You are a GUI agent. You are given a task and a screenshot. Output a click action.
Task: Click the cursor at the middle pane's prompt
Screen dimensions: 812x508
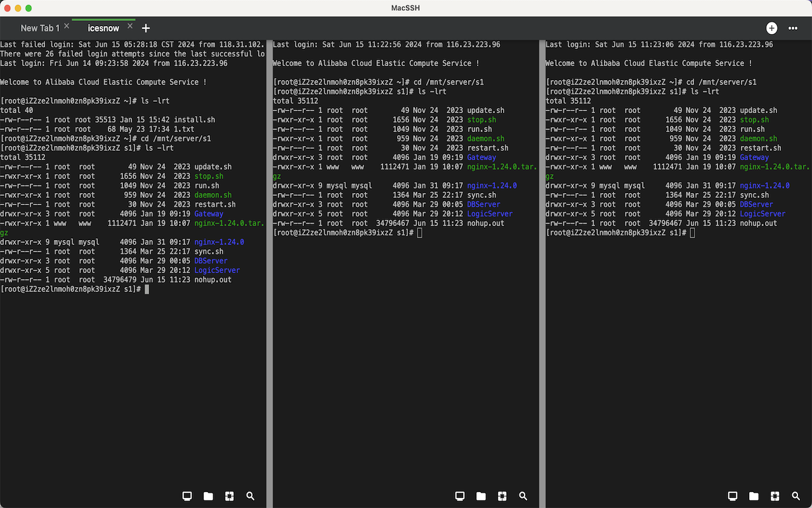pyautogui.click(x=420, y=232)
